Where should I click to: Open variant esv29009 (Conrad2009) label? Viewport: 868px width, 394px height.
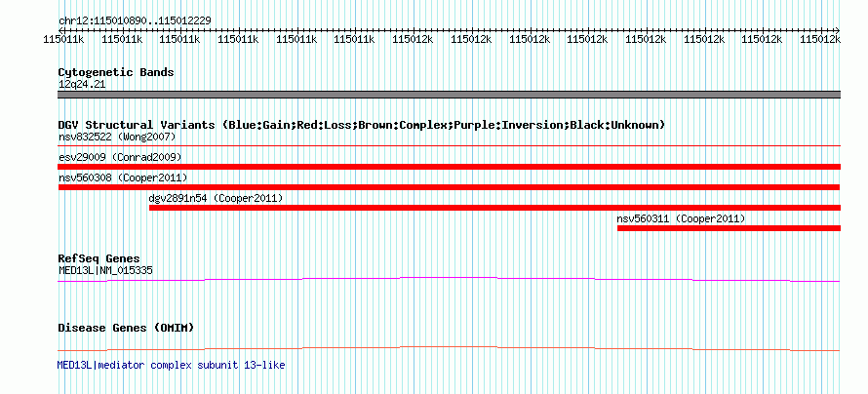[x=120, y=157]
